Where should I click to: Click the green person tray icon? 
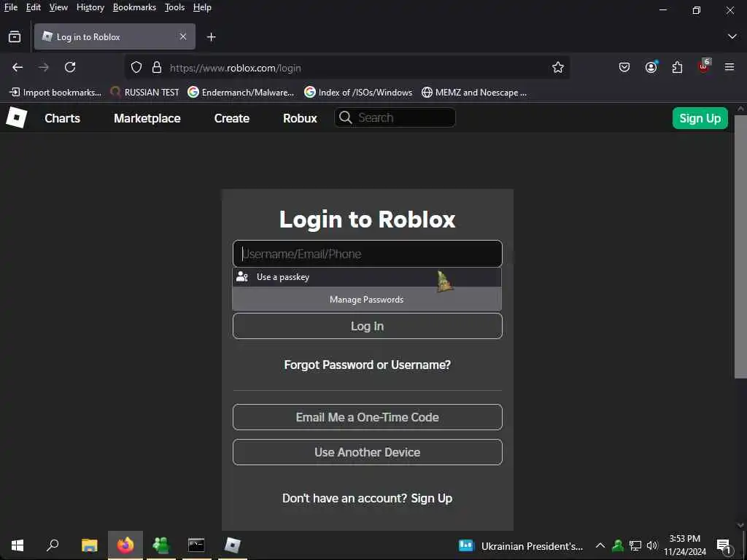click(618, 545)
